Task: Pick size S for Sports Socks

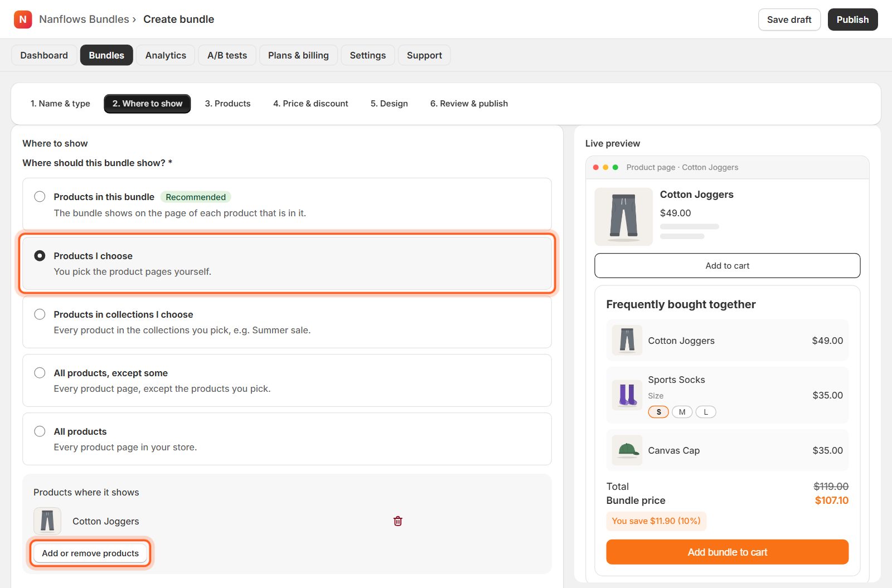Action: pos(658,412)
